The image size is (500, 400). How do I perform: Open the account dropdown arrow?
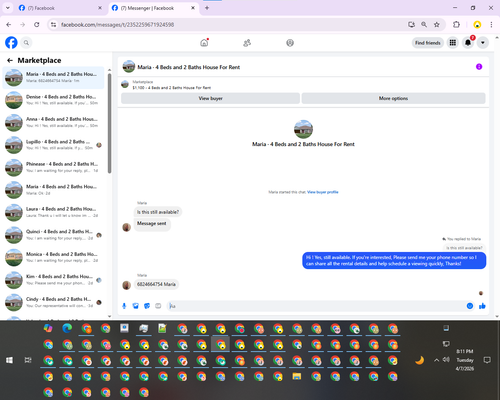click(x=483, y=43)
